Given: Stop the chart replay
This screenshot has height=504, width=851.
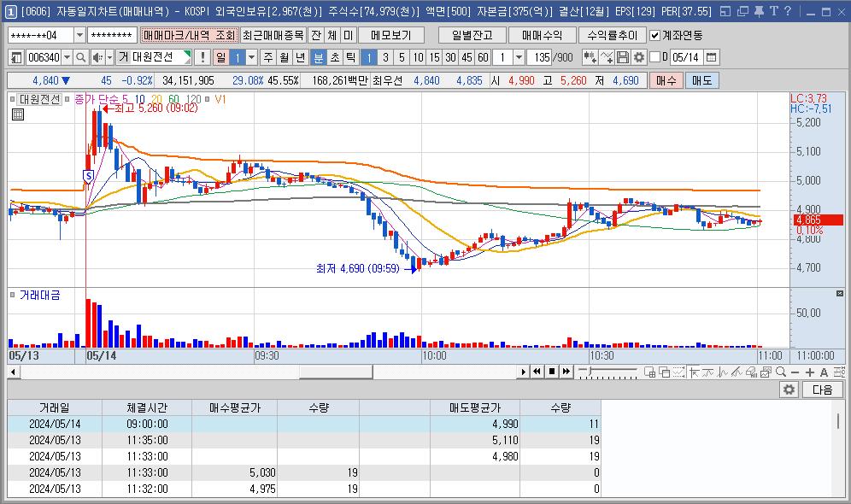Looking at the screenshot, I should 552,372.
